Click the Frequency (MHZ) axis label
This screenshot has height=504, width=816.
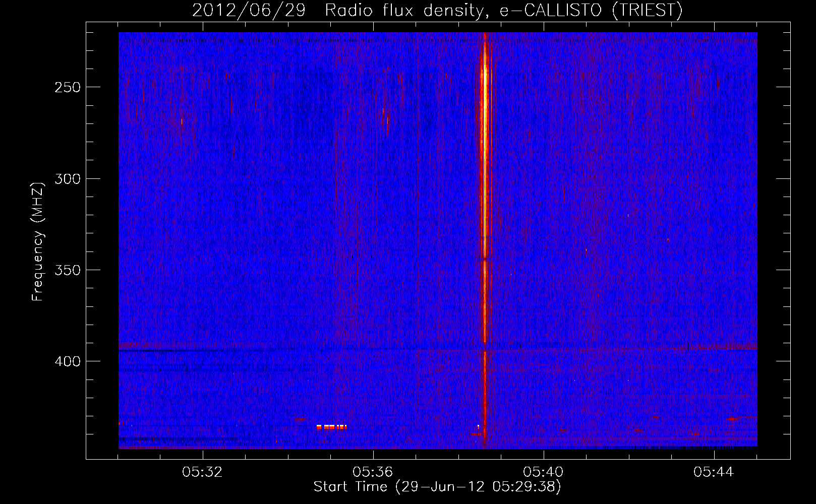(38, 241)
